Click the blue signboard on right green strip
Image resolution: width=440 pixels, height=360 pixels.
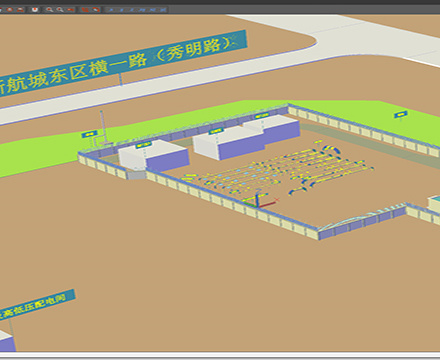point(400,114)
